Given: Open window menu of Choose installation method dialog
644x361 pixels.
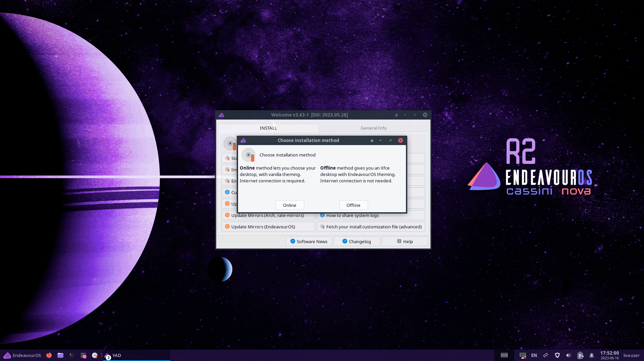Looking at the screenshot, I should tap(243, 140).
